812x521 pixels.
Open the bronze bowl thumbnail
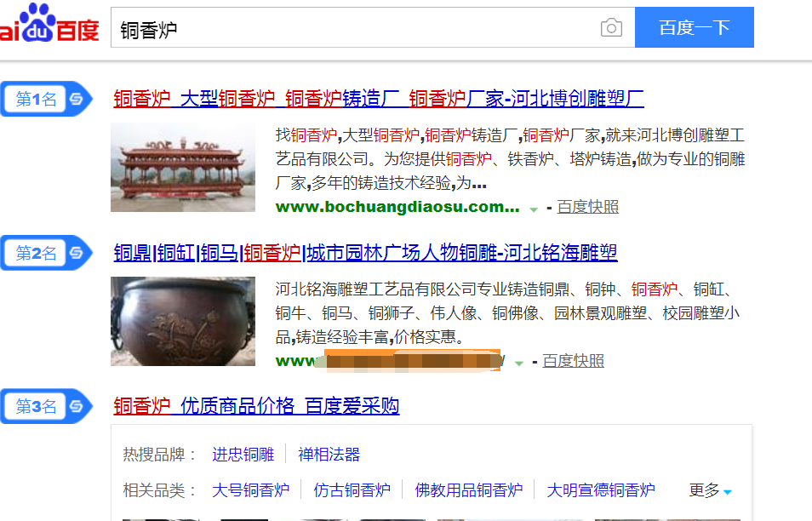pos(183,321)
